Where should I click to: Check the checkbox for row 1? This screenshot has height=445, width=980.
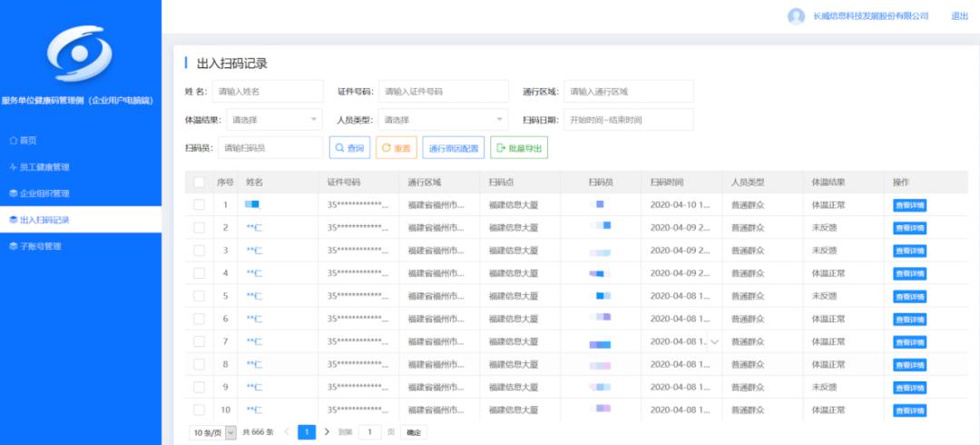pyautogui.click(x=199, y=204)
